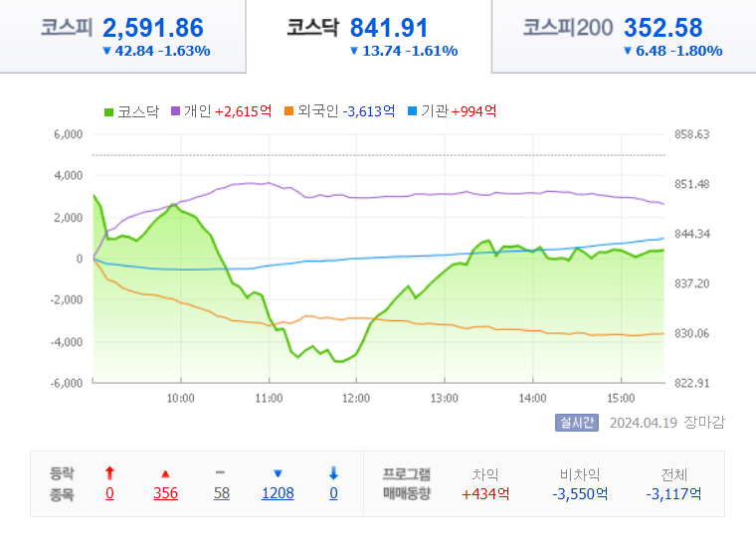
Task: Click the 프로그램 매매동향 label
Action: tap(407, 483)
